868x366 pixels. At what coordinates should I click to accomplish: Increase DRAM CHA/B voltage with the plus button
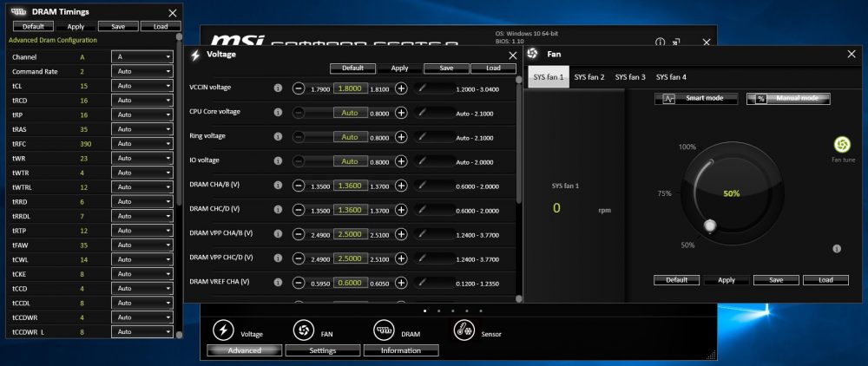point(401,186)
